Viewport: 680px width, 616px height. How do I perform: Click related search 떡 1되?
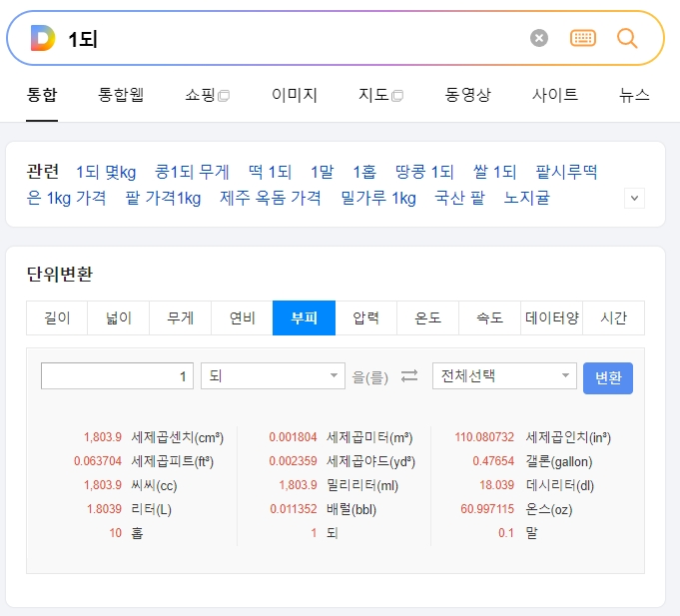(270, 172)
